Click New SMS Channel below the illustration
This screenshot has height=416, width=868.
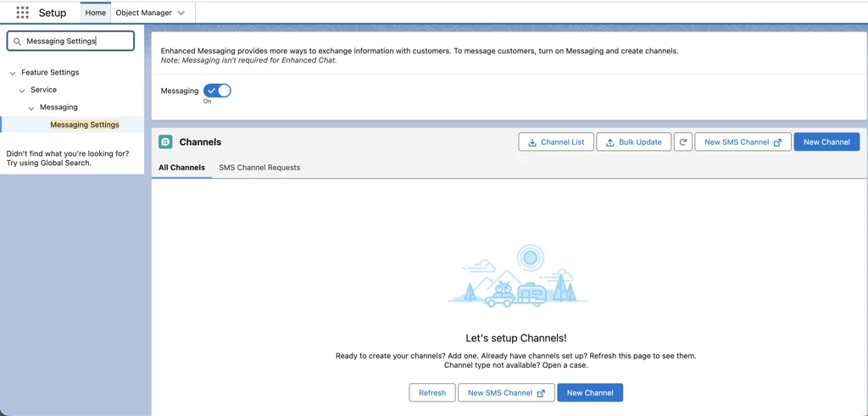tap(507, 393)
